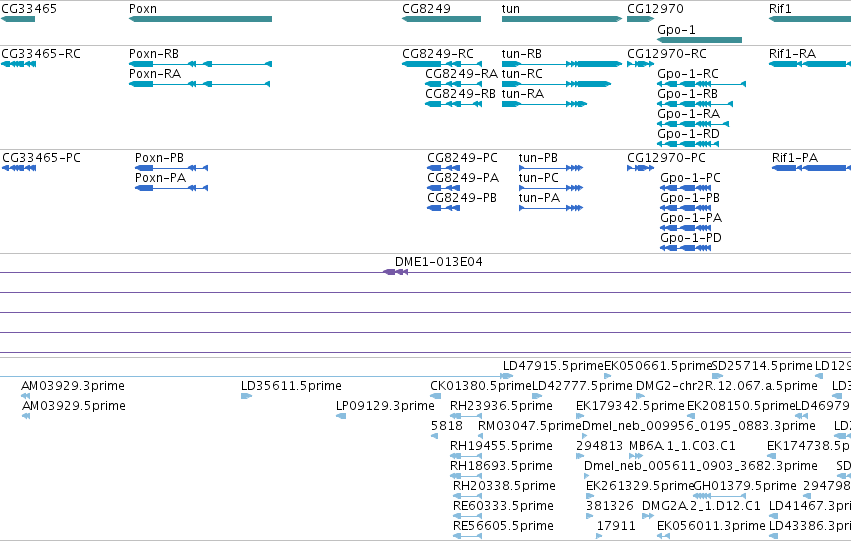The height and width of the screenshot is (541, 851).
Task: Select feature DMG2A.2_1.D12.C1
Action: tap(648, 516)
